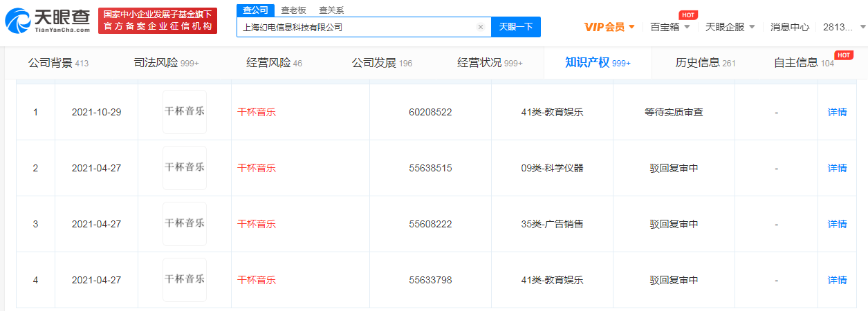Click the 等待实质审查 status cell
868x311 pixels.
tap(674, 112)
